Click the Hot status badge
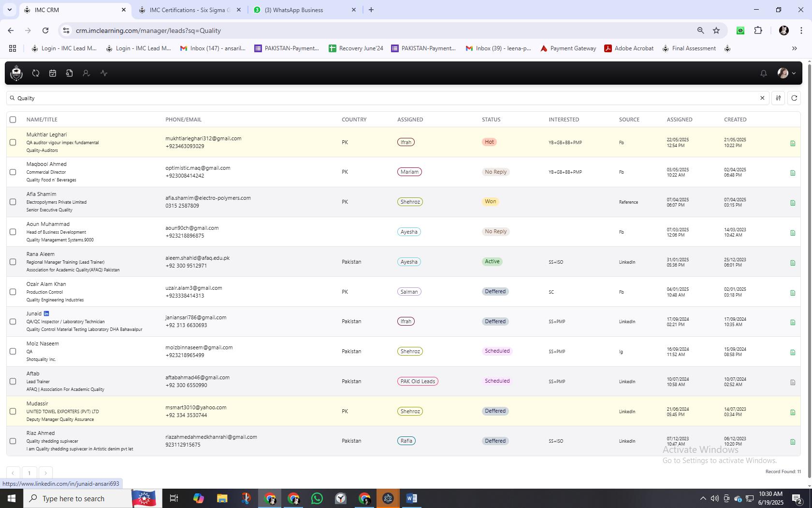Screen dimensions: 812x508 click(490, 142)
